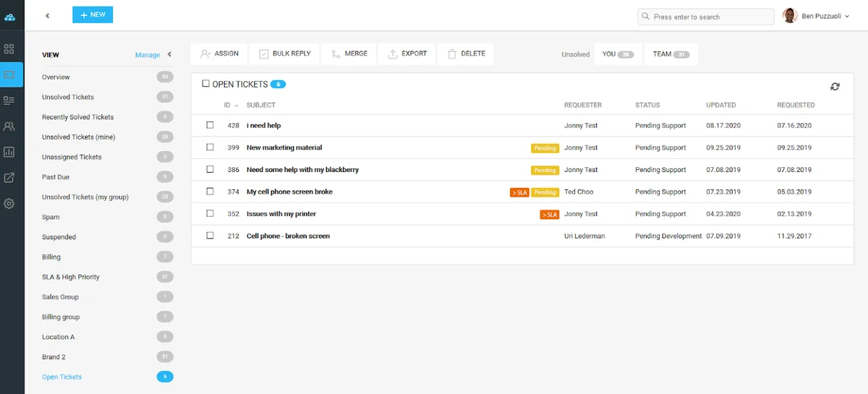
Task: Open the tickets icon in left sidebar
Action: (x=11, y=74)
